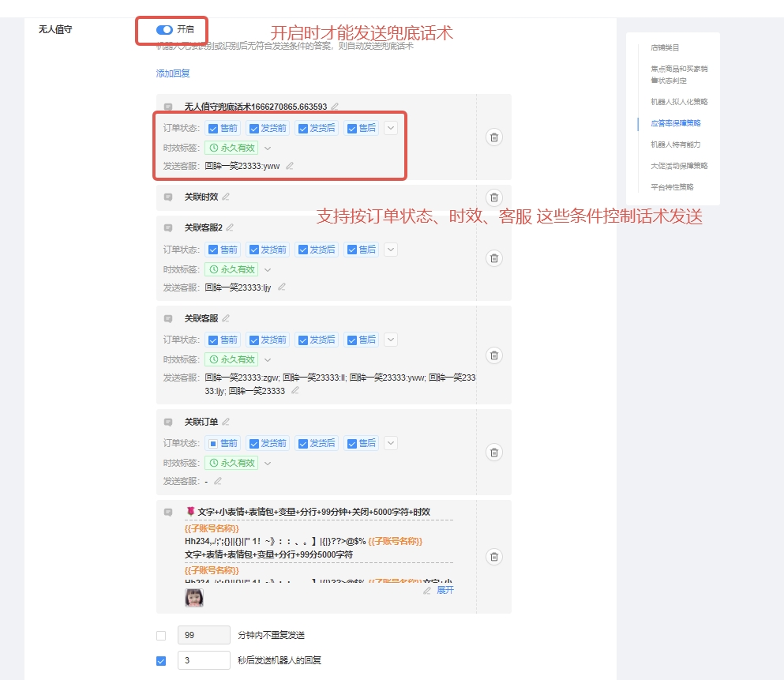Open 时效标签 chevron in 关联订单
This screenshot has width=784, height=680.
click(x=268, y=463)
